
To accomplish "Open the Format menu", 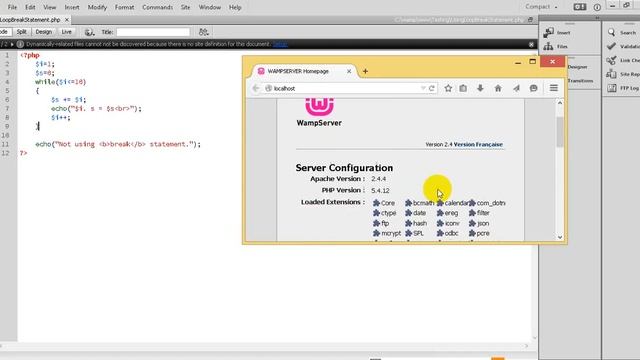I will click(x=124, y=7).
